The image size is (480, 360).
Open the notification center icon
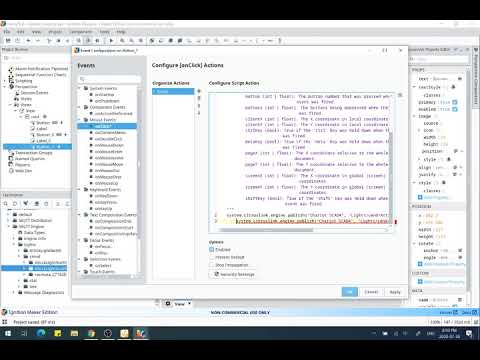469,333
